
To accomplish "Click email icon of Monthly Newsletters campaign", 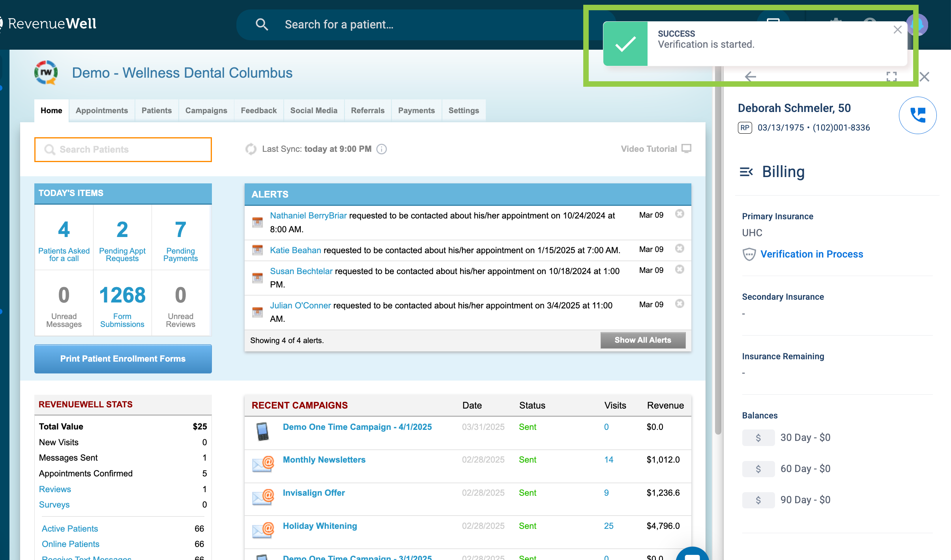I will 263,464.
